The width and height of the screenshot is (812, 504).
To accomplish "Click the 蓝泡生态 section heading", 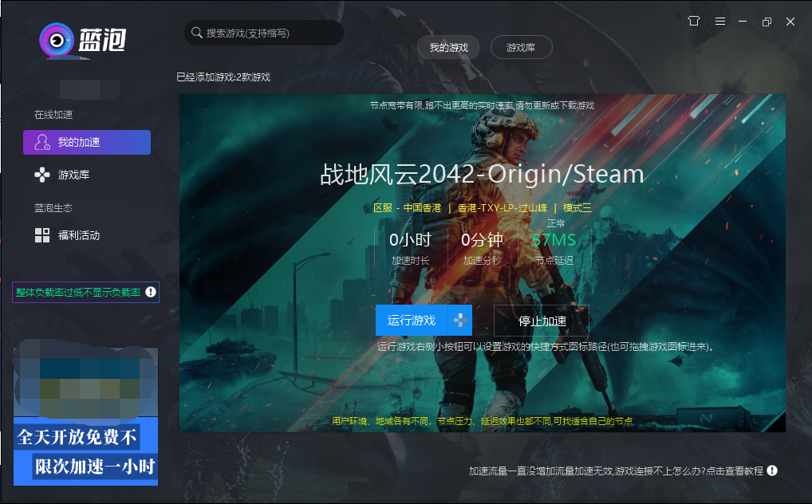I will point(53,207).
